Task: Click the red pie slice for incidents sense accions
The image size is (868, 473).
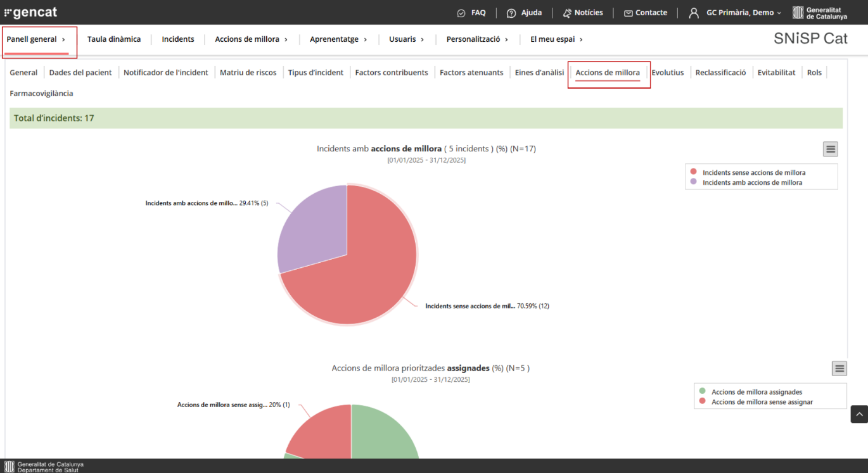Action: point(371,272)
